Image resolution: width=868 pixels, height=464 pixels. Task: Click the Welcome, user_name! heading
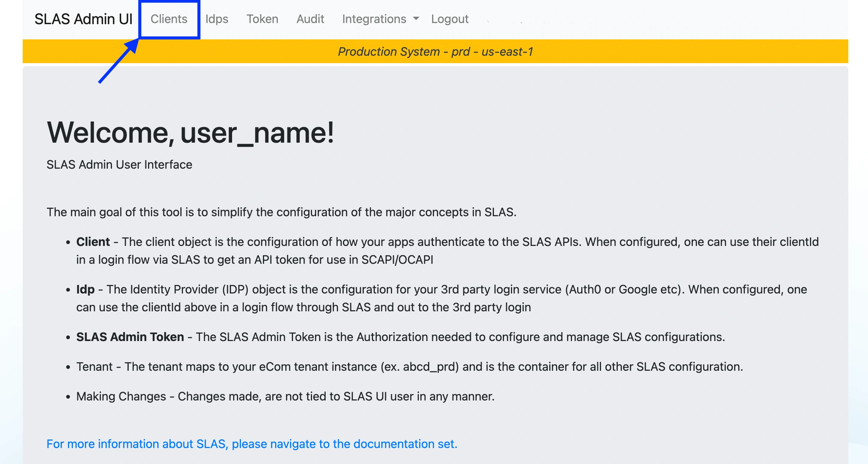(x=190, y=133)
